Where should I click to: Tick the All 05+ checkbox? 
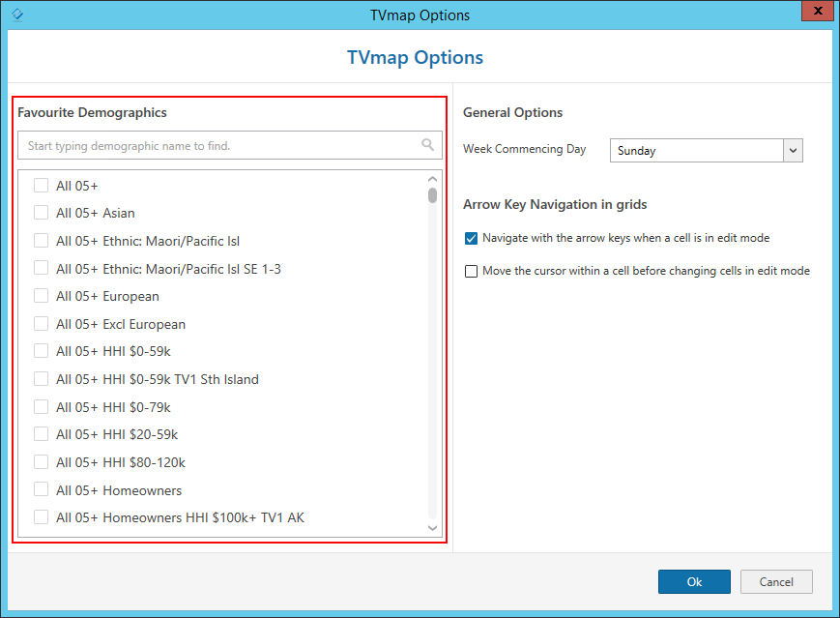(42, 186)
